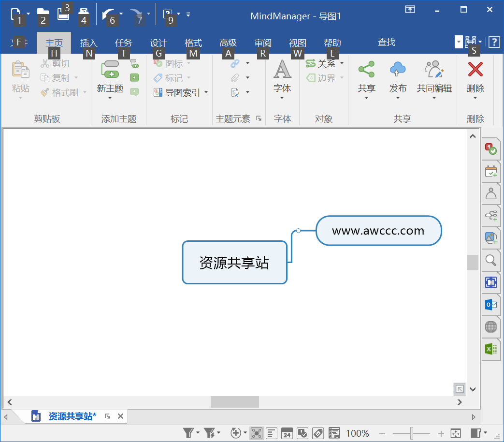The width and height of the screenshot is (504, 442).
Task: Click the 共享 share icon
Action: coord(366,69)
